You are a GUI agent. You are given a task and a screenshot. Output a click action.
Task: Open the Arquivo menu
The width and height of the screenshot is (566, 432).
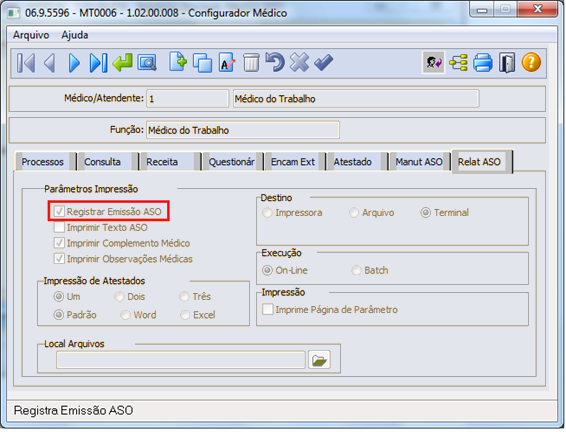31,35
